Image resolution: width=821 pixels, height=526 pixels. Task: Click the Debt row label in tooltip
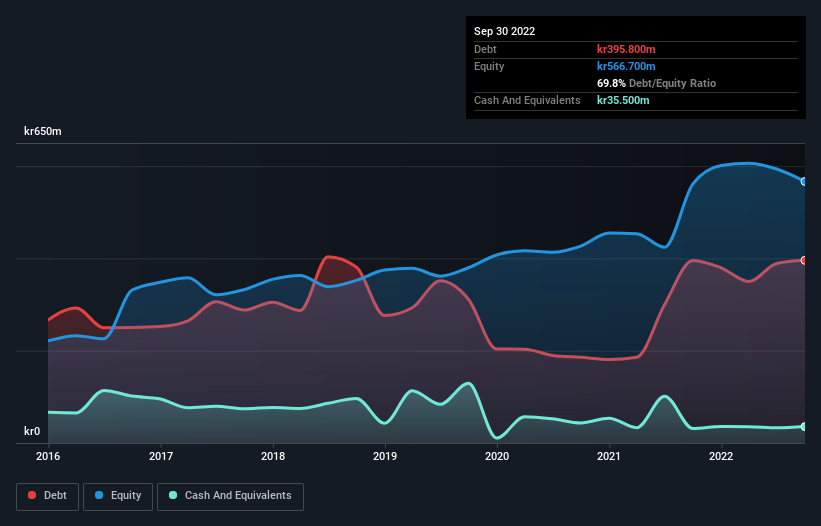tap(485, 49)
